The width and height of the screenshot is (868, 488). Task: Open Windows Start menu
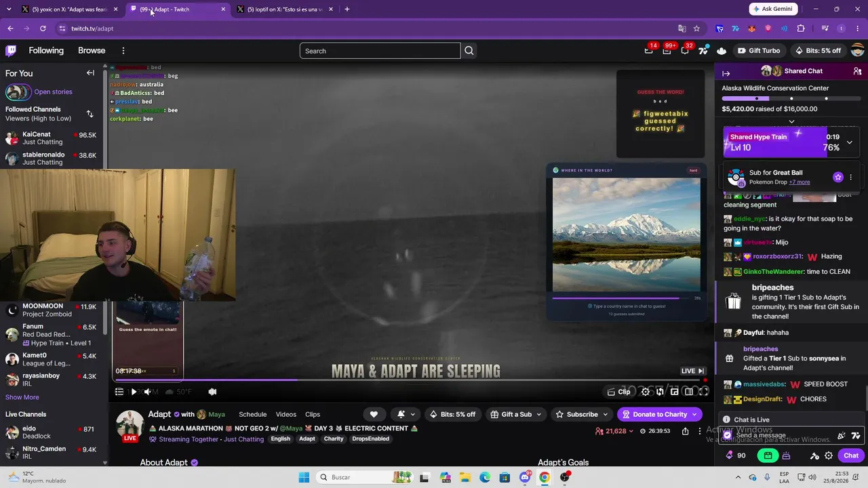(304, 477)
